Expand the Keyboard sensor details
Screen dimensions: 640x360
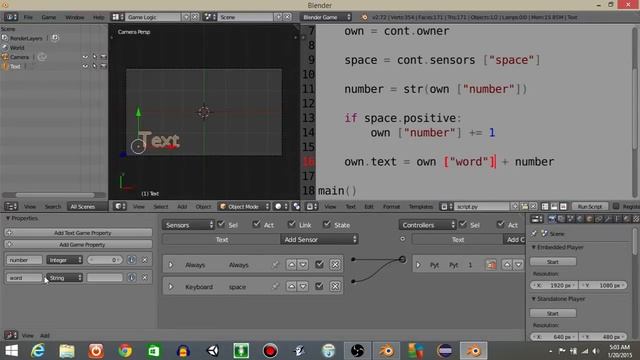coord(171,287)
